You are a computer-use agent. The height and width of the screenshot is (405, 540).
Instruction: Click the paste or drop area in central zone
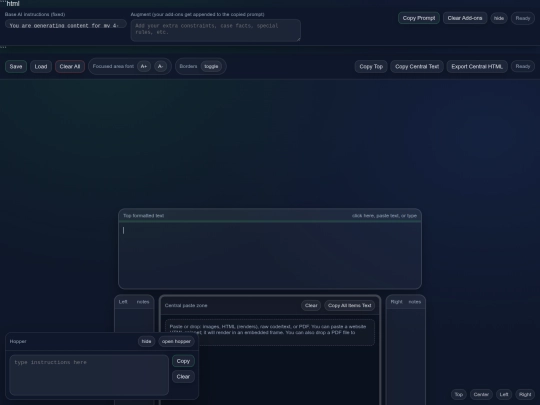click(x=270, y=332)
